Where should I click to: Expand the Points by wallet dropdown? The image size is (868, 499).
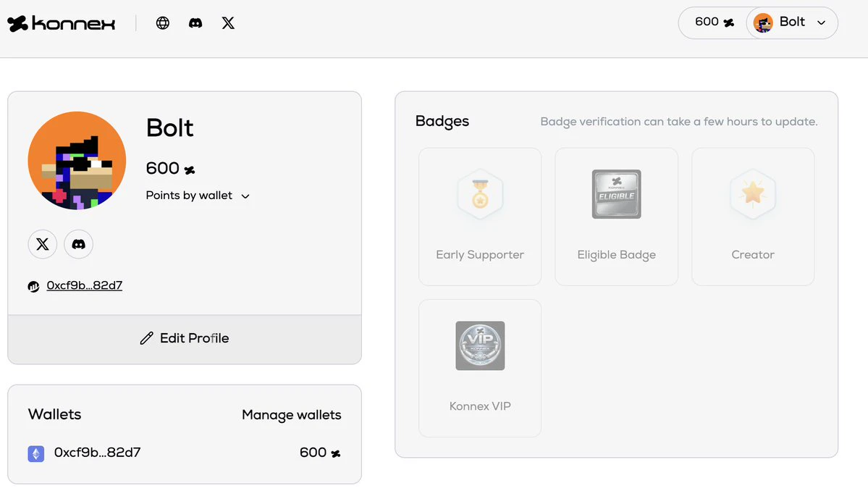pos(198,196)
